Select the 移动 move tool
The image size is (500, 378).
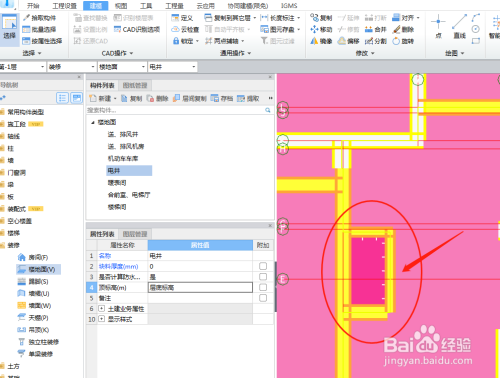pos(321,30)
